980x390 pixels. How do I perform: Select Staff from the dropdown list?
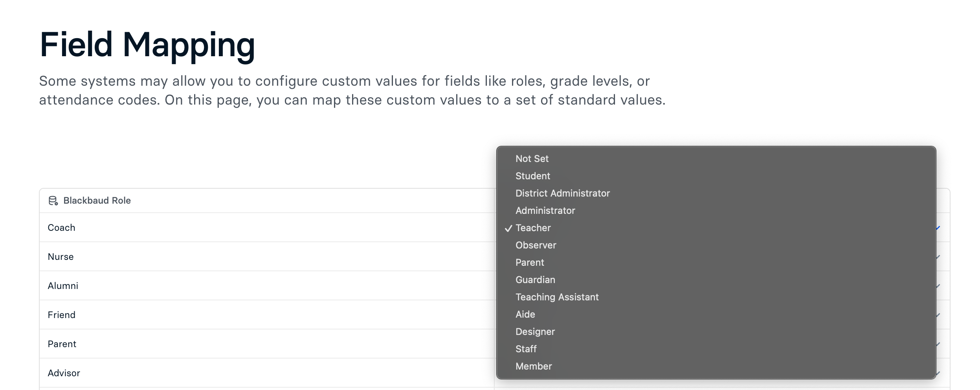[526, 349]
